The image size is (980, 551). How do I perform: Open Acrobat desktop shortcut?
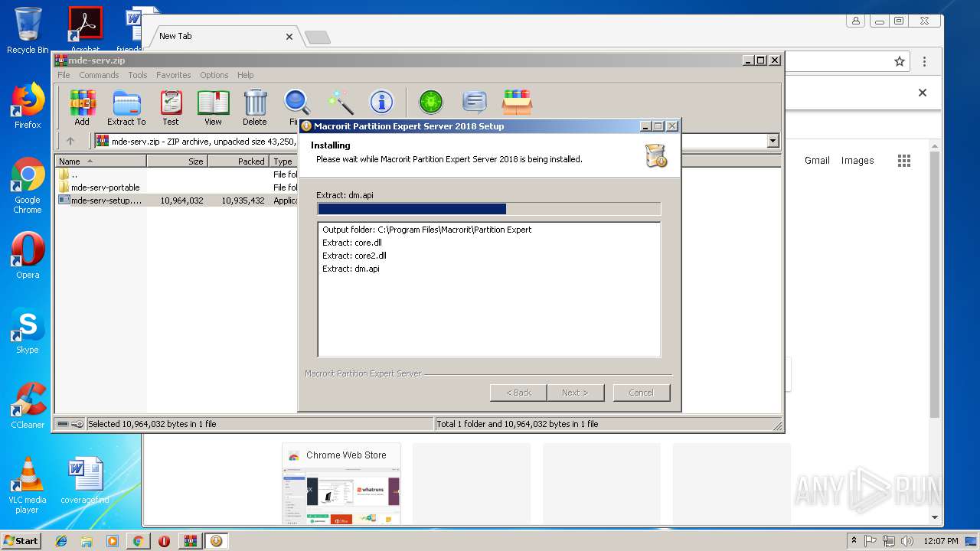tap(85, 31)
